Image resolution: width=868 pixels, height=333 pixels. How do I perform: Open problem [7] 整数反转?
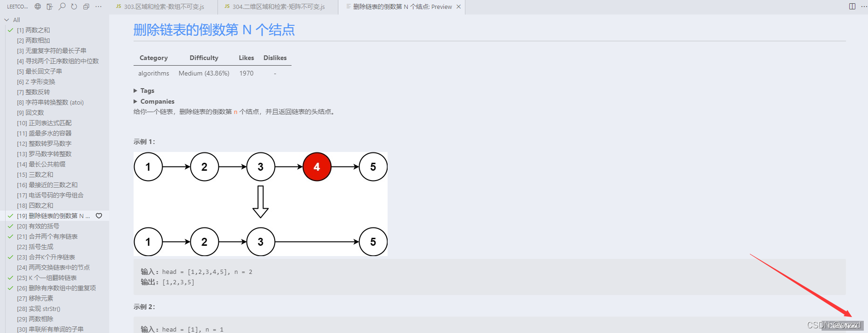point(33,92)
